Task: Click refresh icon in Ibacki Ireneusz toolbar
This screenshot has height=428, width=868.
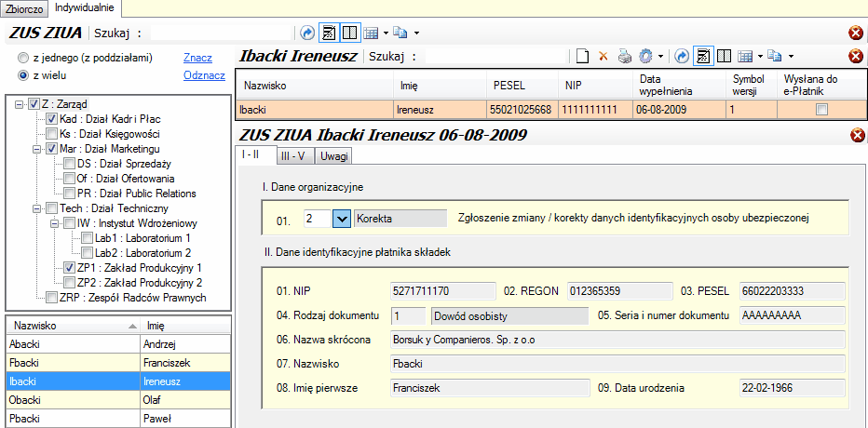Action: click(x=682, y=56)
